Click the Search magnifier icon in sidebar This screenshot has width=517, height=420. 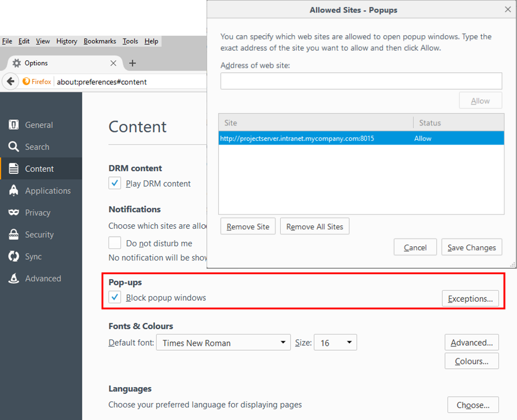[x=14, y=147]
